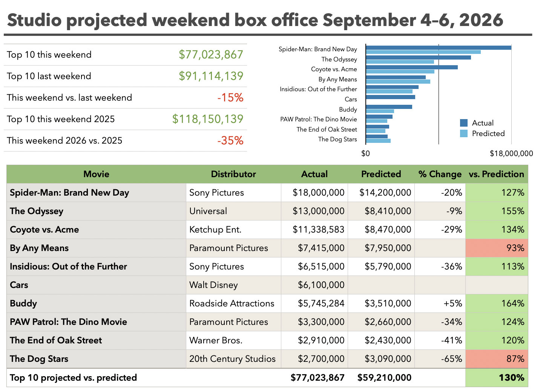The image size is (543, 392).
Task: Click the $8,410,000 predicted value cell
Action: pos(381,211)
